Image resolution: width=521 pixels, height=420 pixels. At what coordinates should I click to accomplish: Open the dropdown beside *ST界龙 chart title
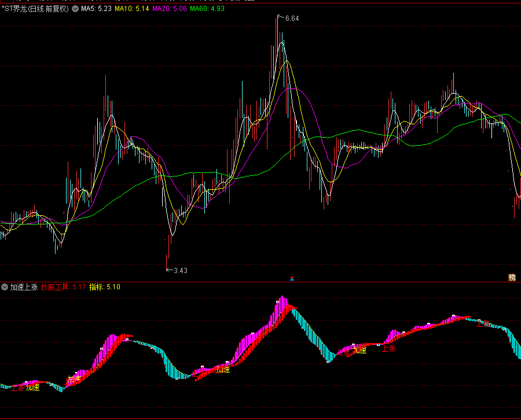(x=75, y=9)
